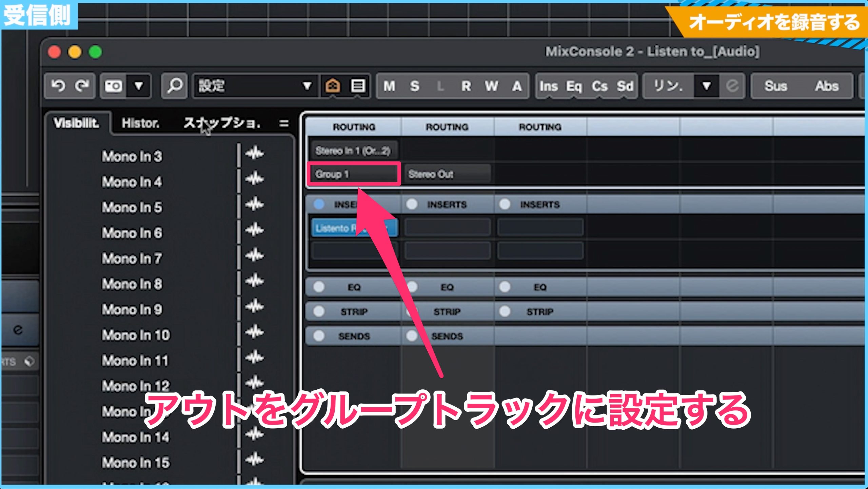
Task: Click the undo arrow icon
Action: 58,86
